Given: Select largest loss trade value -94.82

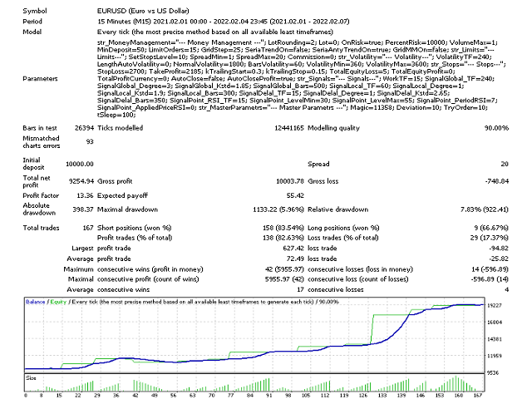Looking at the screenshot, I should [499, 248].
